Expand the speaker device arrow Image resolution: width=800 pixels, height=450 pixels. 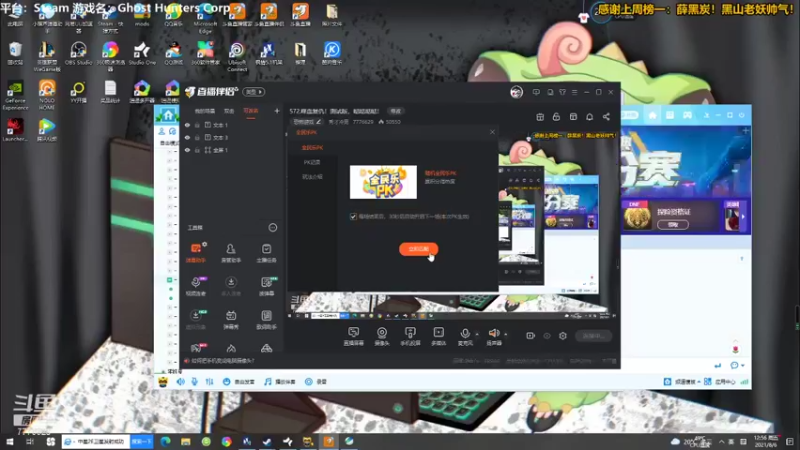point(506,334)
